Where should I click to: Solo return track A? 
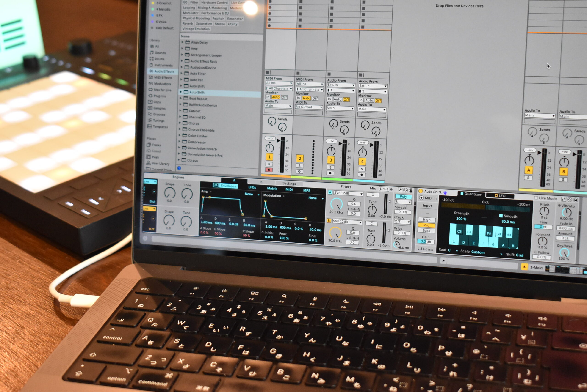528,178
